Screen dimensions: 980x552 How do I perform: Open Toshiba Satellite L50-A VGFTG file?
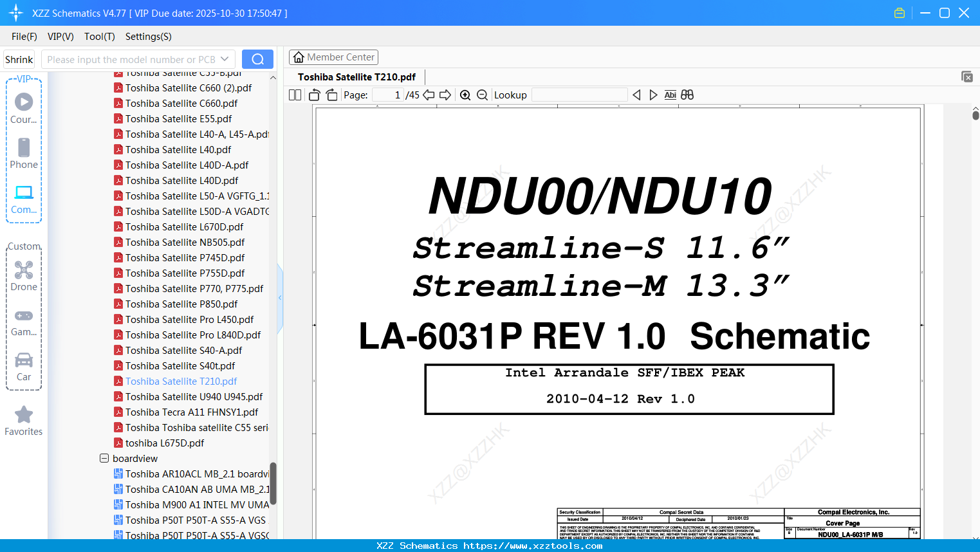point(192,196)
